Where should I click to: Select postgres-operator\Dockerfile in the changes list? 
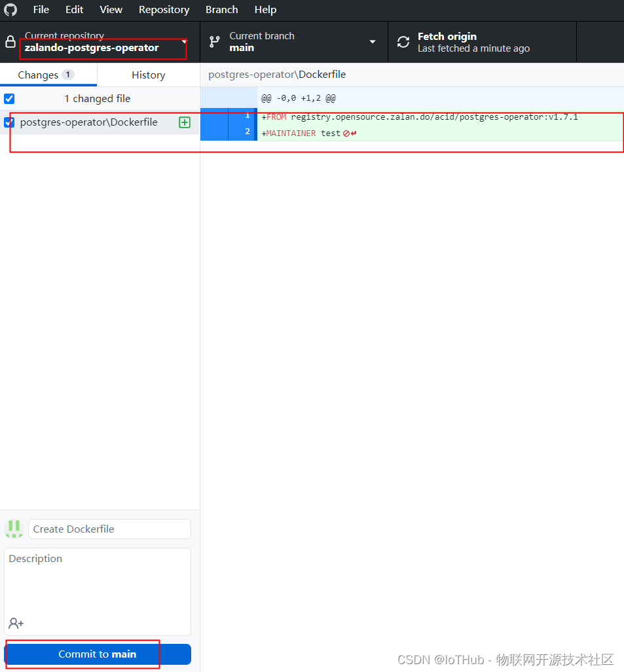(x=100, y=122)
